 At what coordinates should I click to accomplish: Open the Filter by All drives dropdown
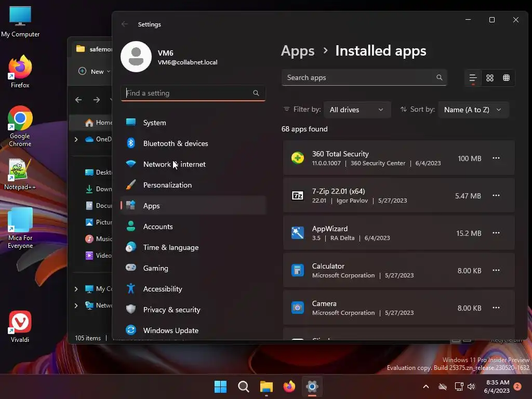357,110
